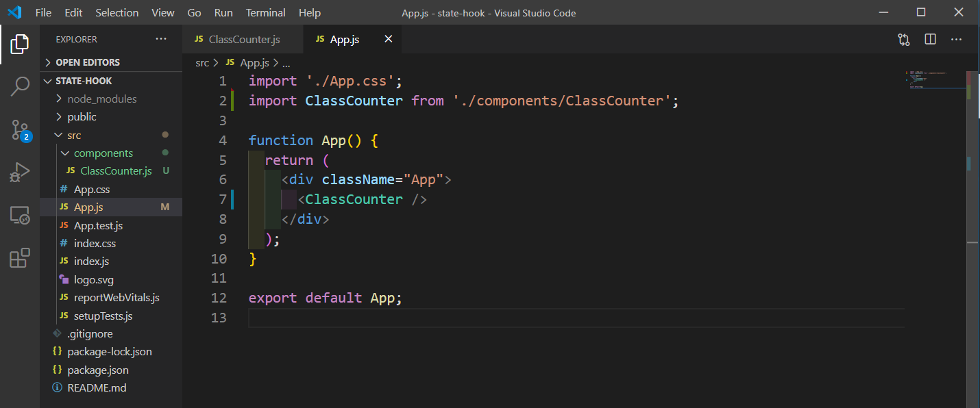The height and width of the screenshot is (408, 980).
Task: Open the Extensions view
Action: click(20, 258)
